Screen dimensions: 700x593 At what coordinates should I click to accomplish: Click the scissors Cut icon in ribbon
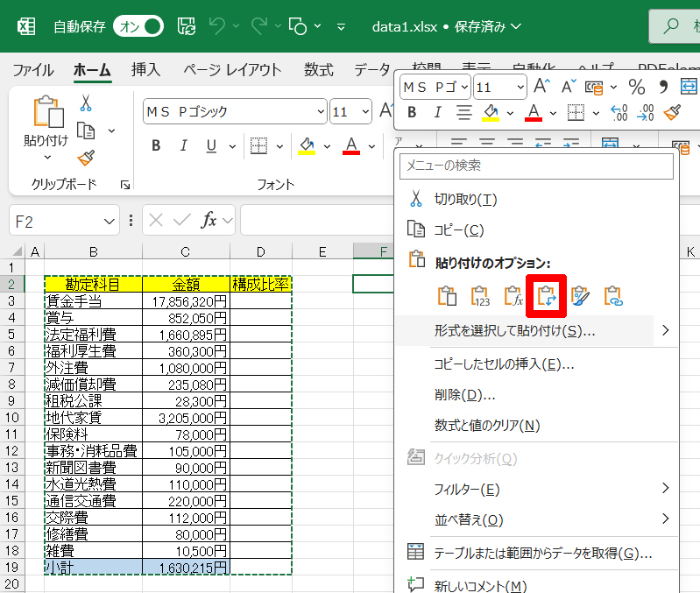tap(85, 103)
